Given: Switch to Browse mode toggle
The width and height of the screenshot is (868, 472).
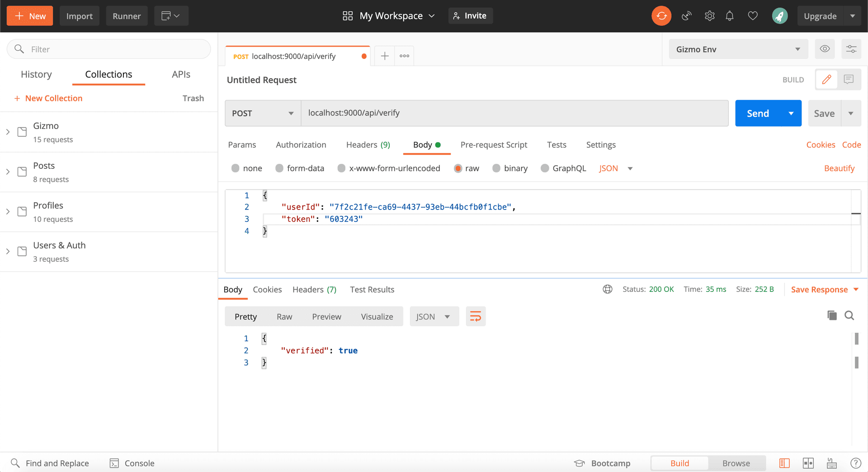Looking at the screenshot, I should pos(736,463).
